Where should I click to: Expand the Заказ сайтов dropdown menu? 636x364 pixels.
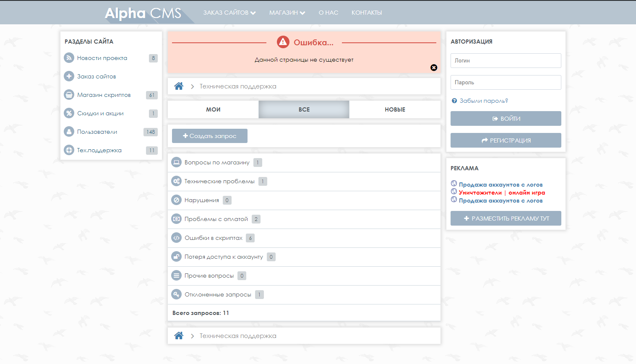(229, 13)
